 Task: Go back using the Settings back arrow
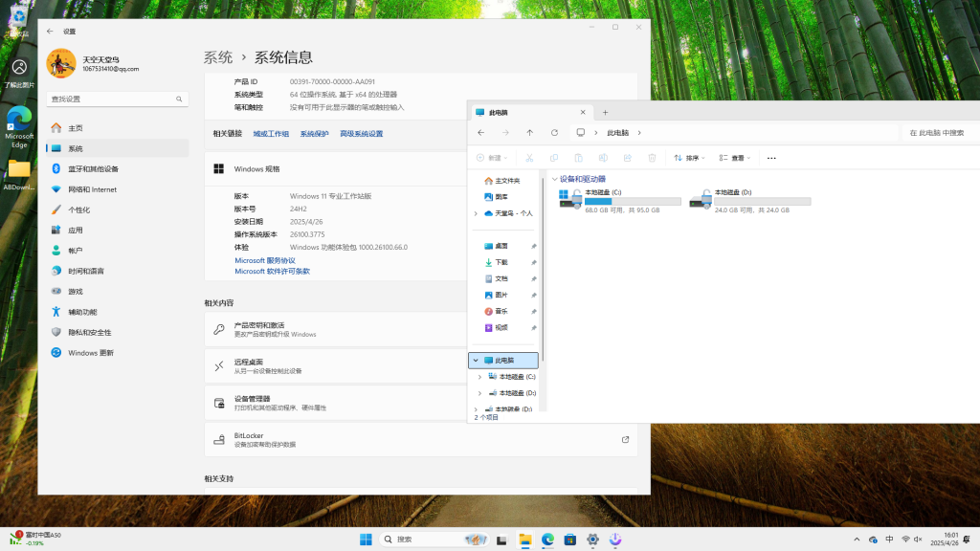pyautogui.click(x=50, y=32)
